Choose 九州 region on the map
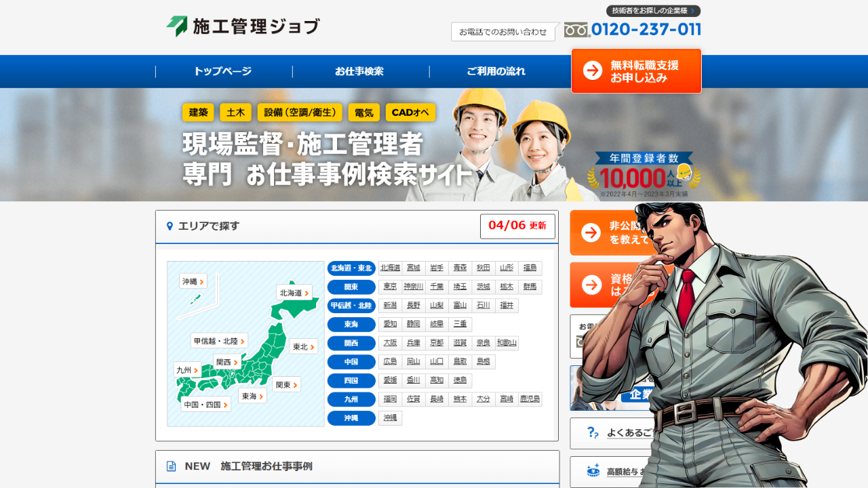Viewport: 868px width, 488px height. 187,370
